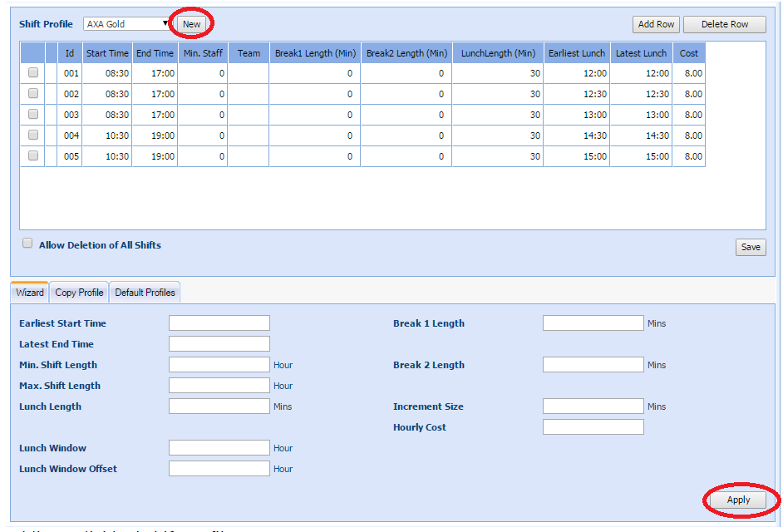Select the checkbox for shift 003

point(33,115)
